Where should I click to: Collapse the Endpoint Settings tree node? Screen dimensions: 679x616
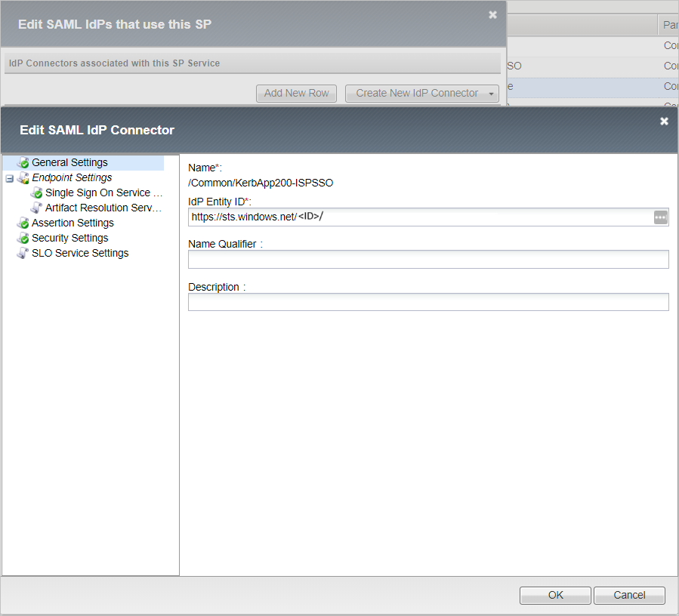10,178
